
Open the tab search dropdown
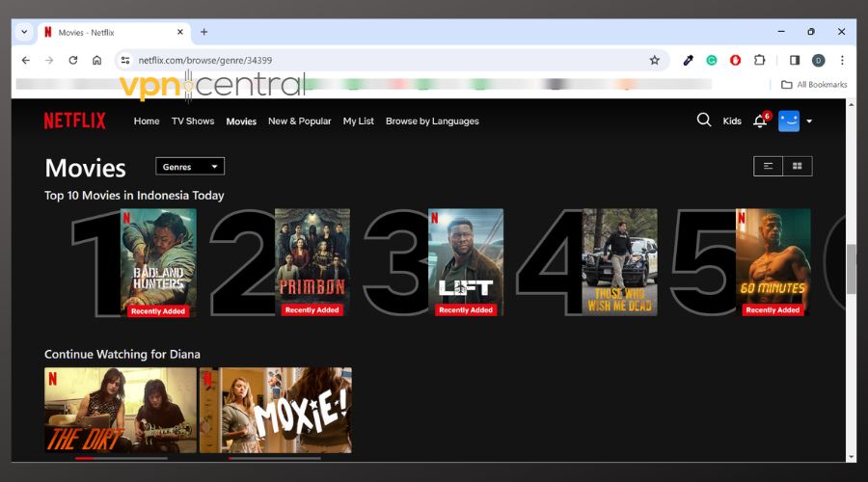click(24, 32)
